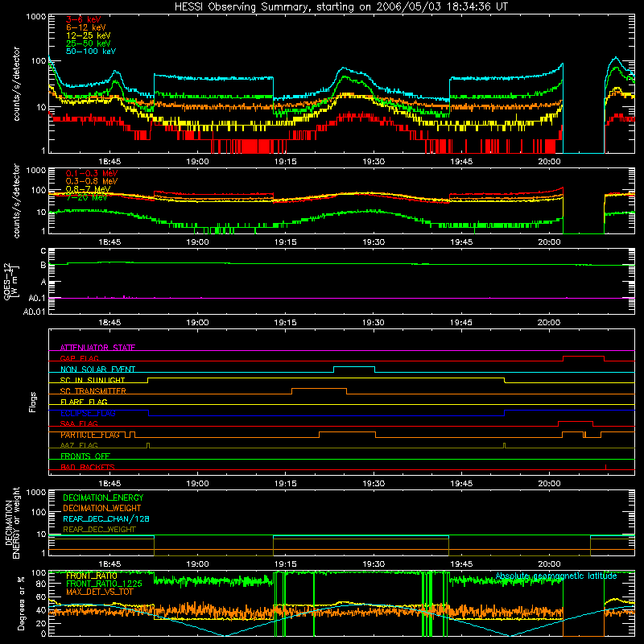Click the FRONT_RATIO_1225 legend label
The width and height of the screenshot is (644, 644).
[104, 584]
